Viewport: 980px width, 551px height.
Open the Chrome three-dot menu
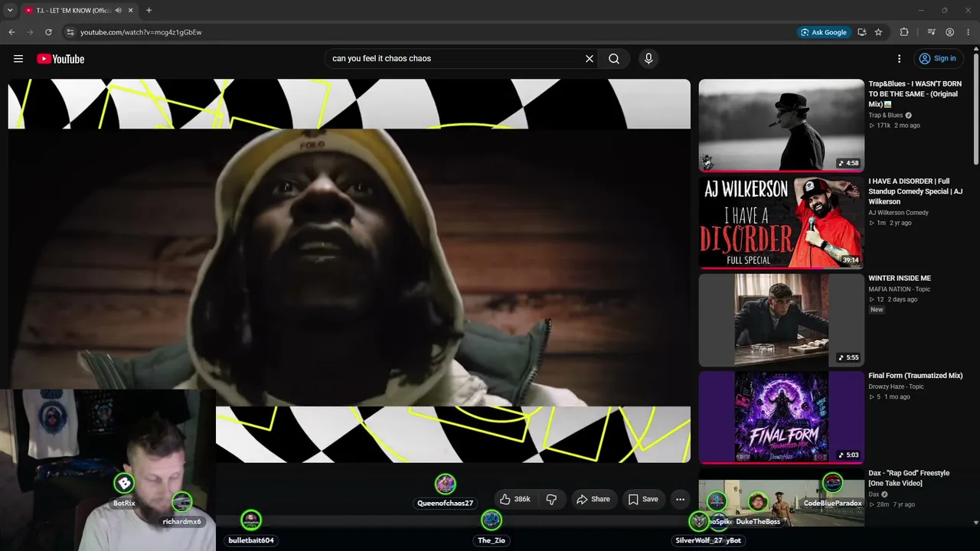(x=968, y=32)
